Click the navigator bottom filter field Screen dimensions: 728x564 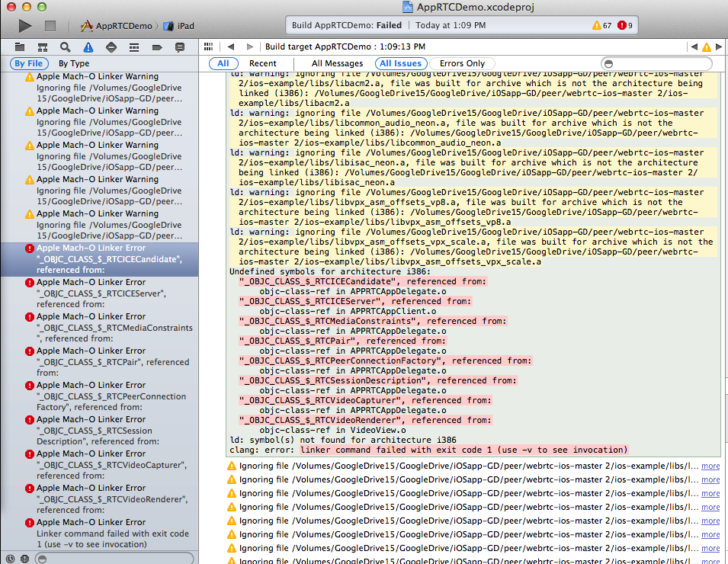114,559
